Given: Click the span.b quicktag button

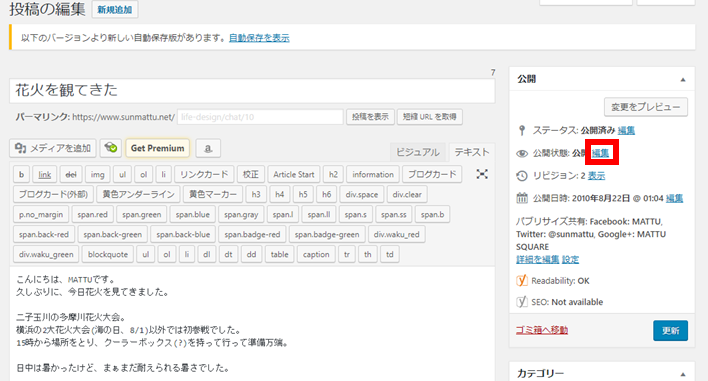Looking at the screenshot, I should (x=433, y=214).
